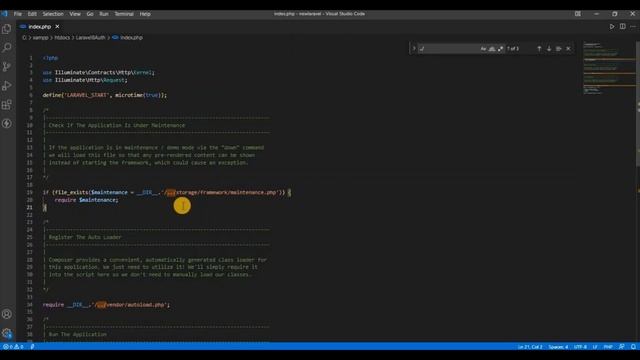Expand the Replace row in Find widget

point(413,49)
